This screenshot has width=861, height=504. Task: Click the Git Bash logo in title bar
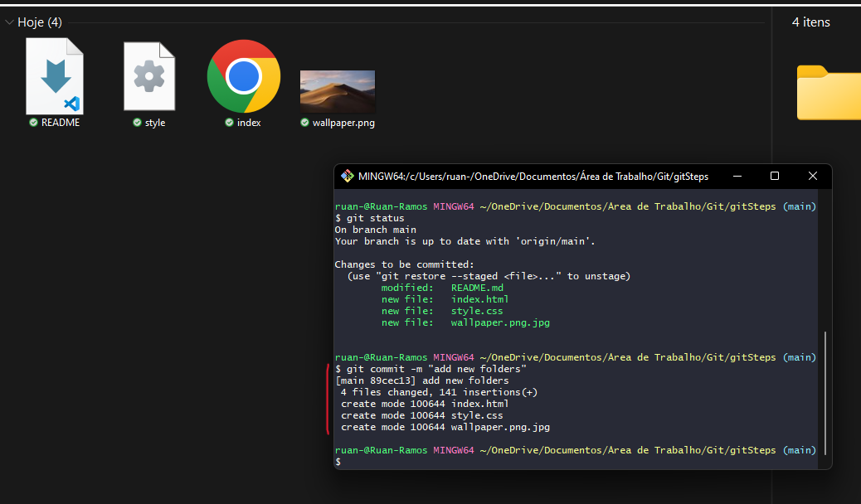click(347, 177)
